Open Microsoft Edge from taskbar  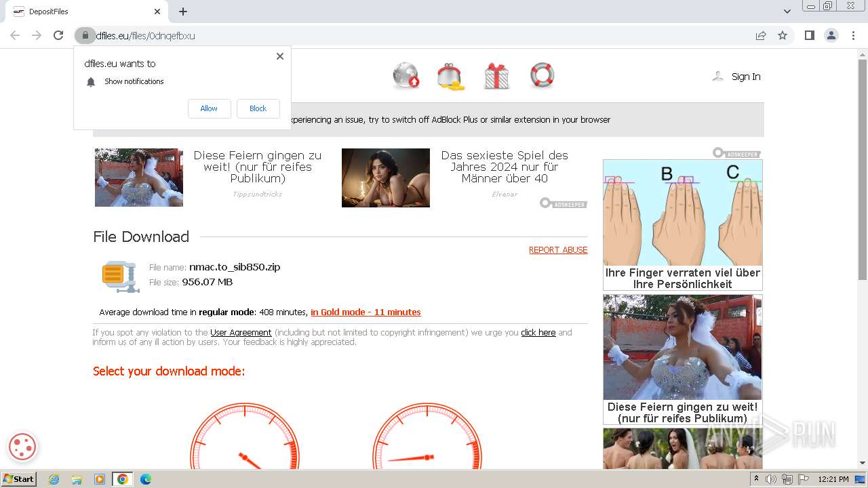click(x=146, y=479)
